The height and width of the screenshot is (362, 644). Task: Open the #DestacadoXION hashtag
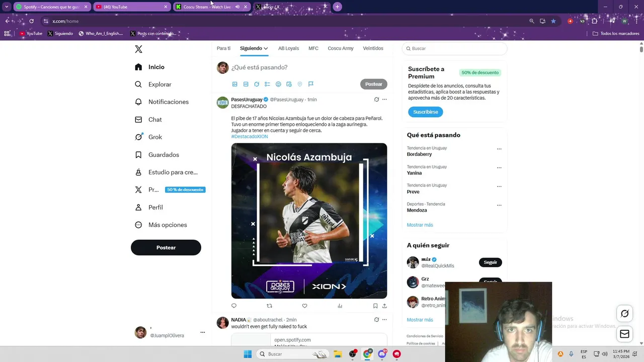(250, 136)
